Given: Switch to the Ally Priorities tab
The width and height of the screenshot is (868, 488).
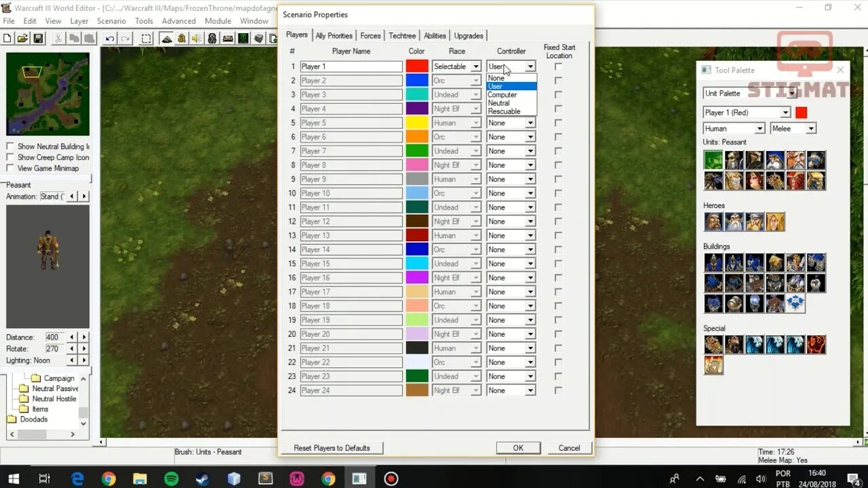Looking at the screenshot, I should (334, 36).
